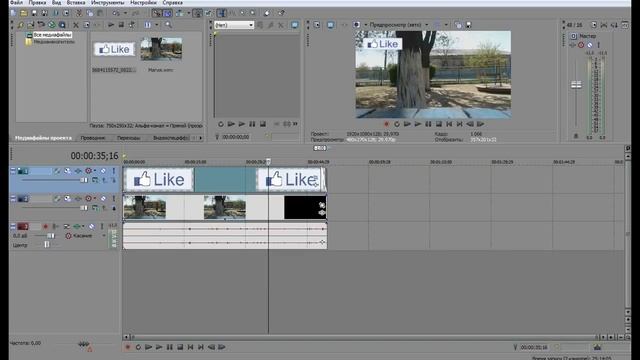Click the Master bus FX icon
This screenshot has height=360, width=640.
[x=573, y=45]
